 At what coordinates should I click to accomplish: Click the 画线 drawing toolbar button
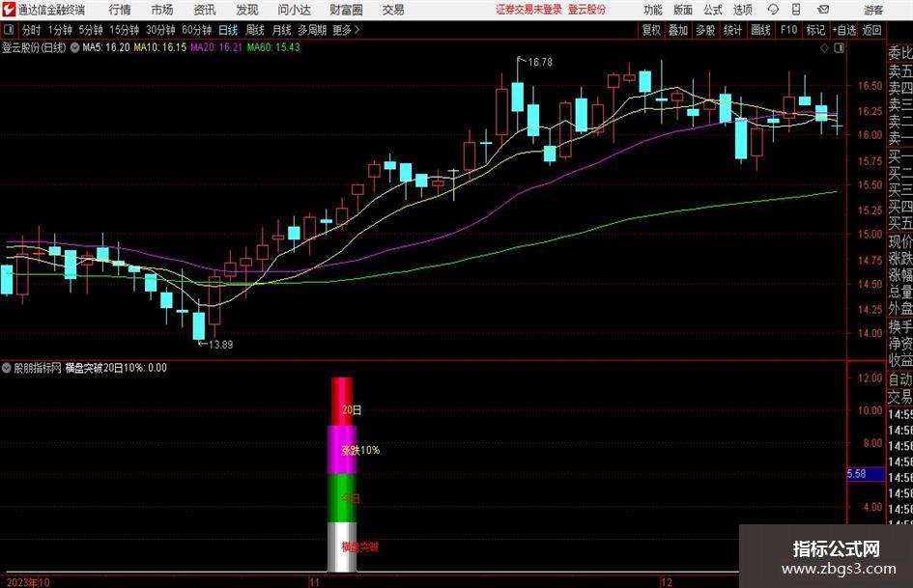(x=760, y=30)
